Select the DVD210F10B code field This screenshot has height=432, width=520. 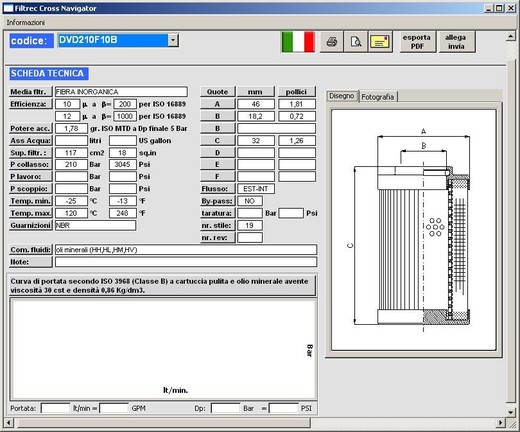(113, 40)
